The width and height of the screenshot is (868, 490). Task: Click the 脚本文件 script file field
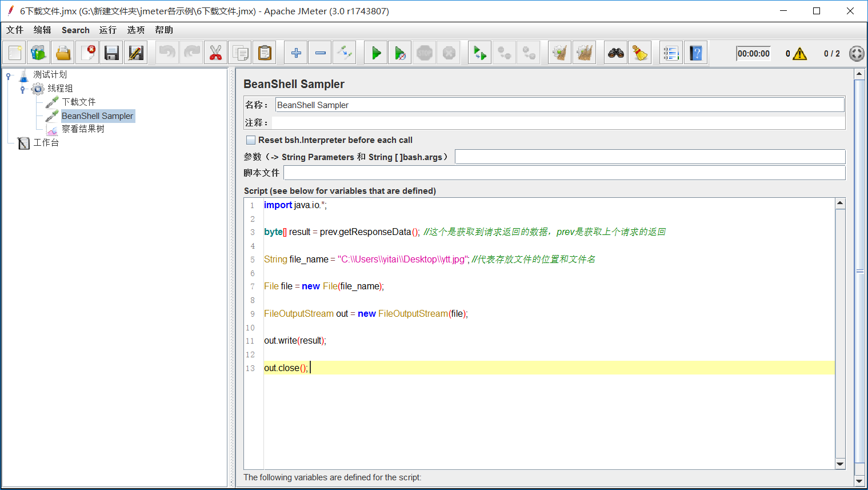point(564,173)
